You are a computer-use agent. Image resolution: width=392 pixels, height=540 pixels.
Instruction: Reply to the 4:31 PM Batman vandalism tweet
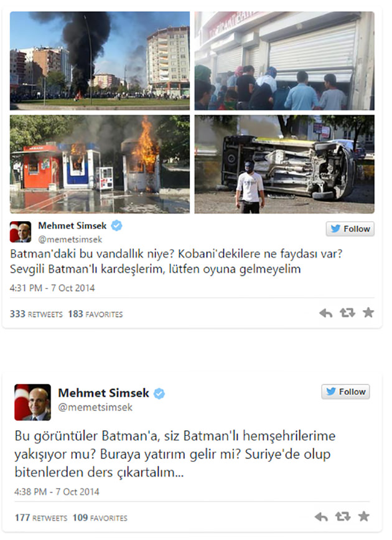pyautogui.click(x=325, y=313)
